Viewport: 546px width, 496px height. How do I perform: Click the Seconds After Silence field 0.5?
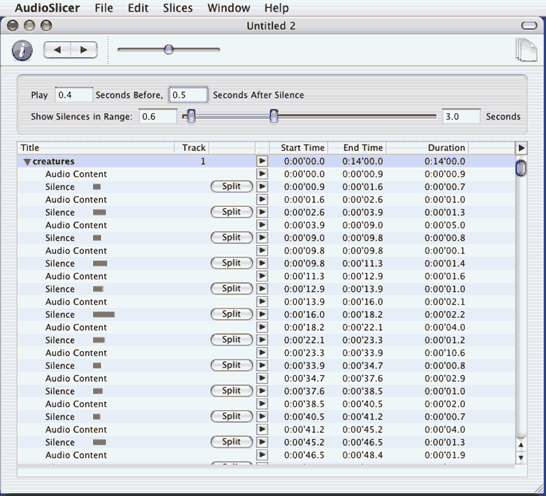coord(188,95)
